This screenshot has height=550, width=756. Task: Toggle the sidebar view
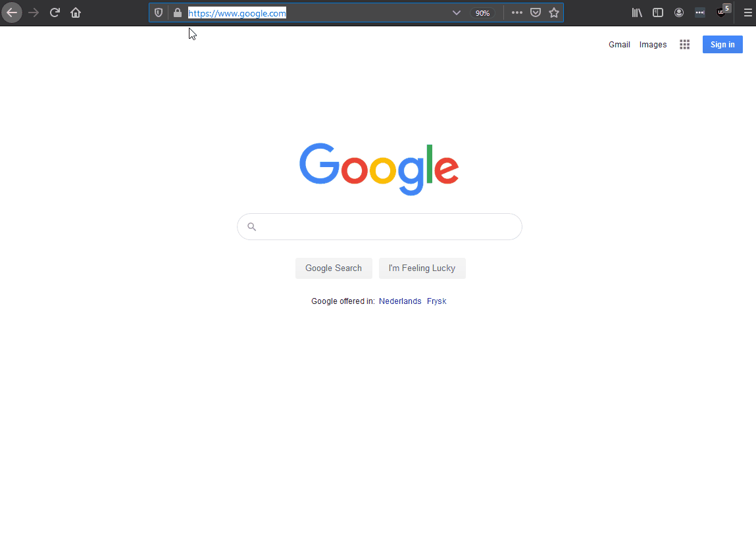[x=658, y=12]
